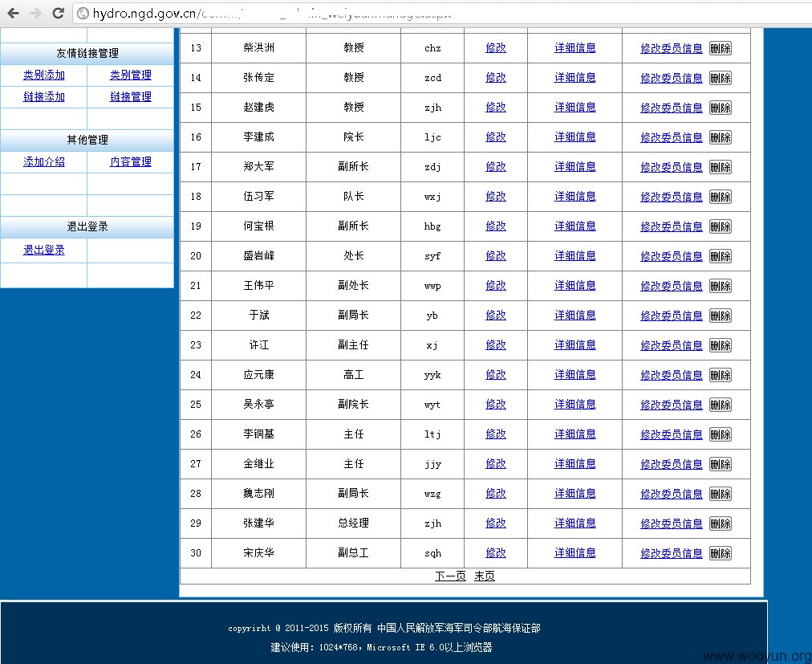
Task: Delete row 18 伍习军 with 删除 button
Action: point(721,197)
